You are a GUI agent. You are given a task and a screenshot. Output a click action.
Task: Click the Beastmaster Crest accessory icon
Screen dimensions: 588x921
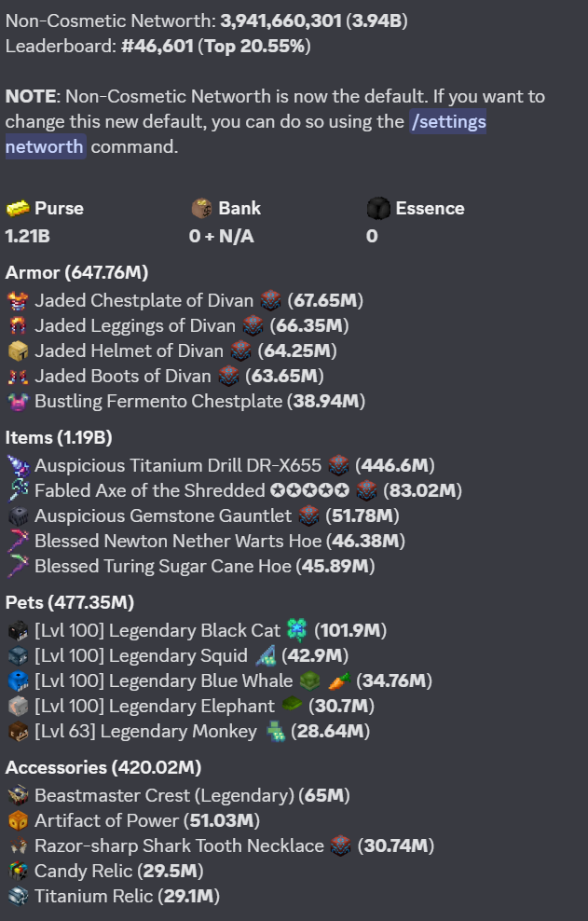(18, 795)
